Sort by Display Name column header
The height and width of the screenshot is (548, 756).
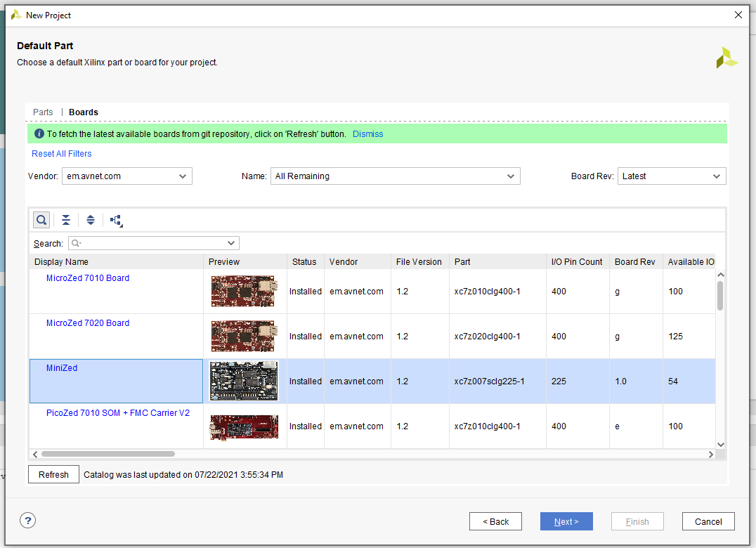click(116, 262)
